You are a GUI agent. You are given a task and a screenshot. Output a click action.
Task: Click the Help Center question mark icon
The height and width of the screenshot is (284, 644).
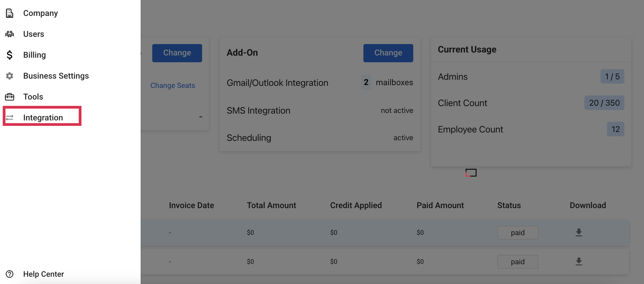coord(10,274)
